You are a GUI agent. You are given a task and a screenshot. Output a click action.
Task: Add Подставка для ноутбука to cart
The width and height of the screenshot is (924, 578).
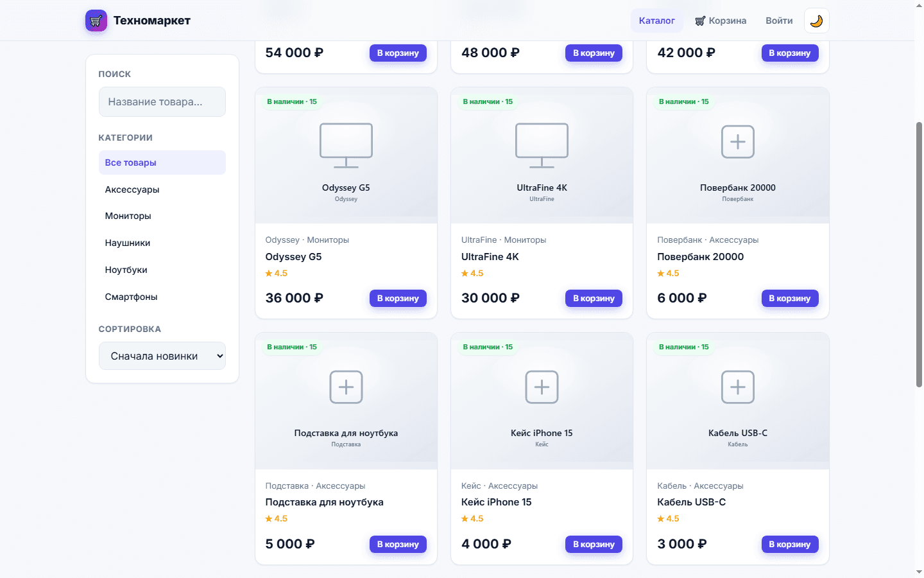(398, 544)
